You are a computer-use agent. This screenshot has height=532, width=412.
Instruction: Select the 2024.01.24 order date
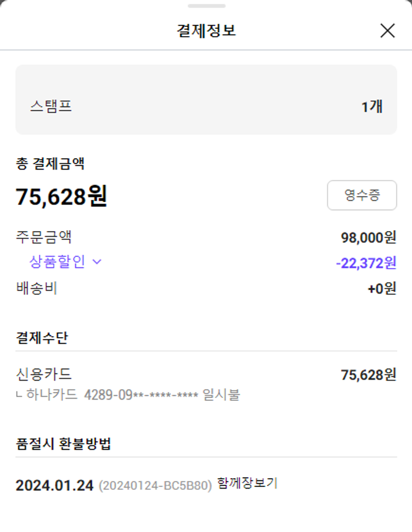tap(54, 485)
